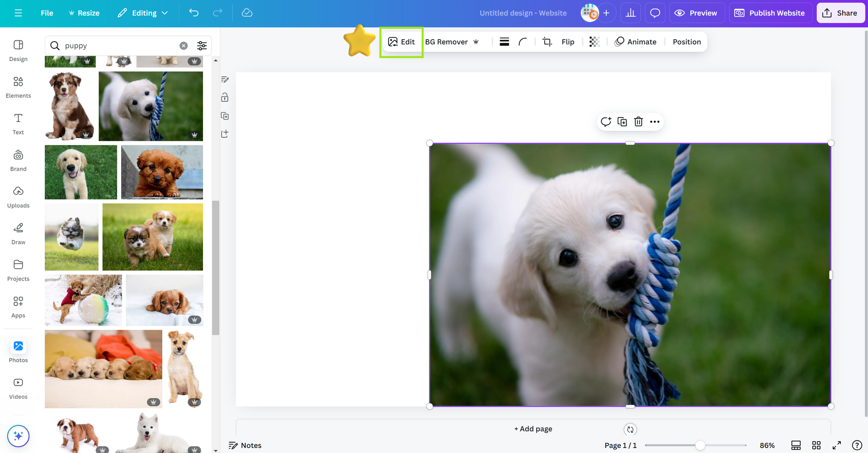Open the search filters icon
This screenshot has width=868, height=453.
coord(202,46)
